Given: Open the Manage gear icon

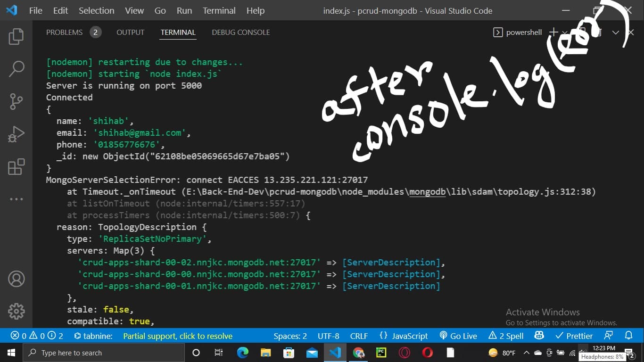Looking at the screenshot, I should (x=16, y=311).
